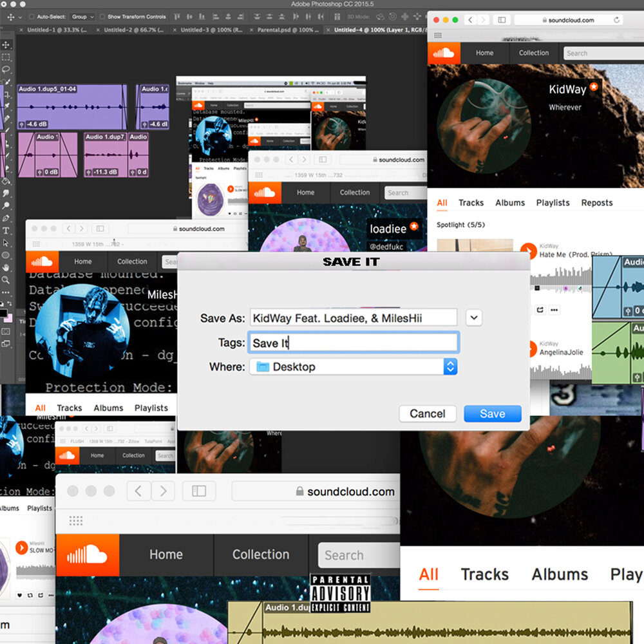Choose the Zoom magnifier tool
This screenshot has height=644, width=644.
[6, 280]
